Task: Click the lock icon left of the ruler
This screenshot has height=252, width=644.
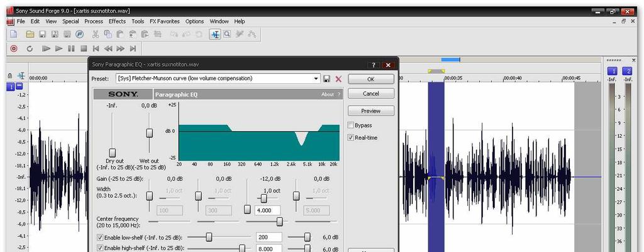Action: point(10,76)
